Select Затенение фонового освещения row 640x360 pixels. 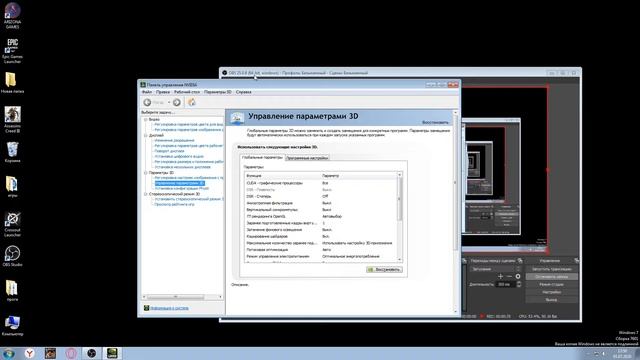(x=320, y=230)
